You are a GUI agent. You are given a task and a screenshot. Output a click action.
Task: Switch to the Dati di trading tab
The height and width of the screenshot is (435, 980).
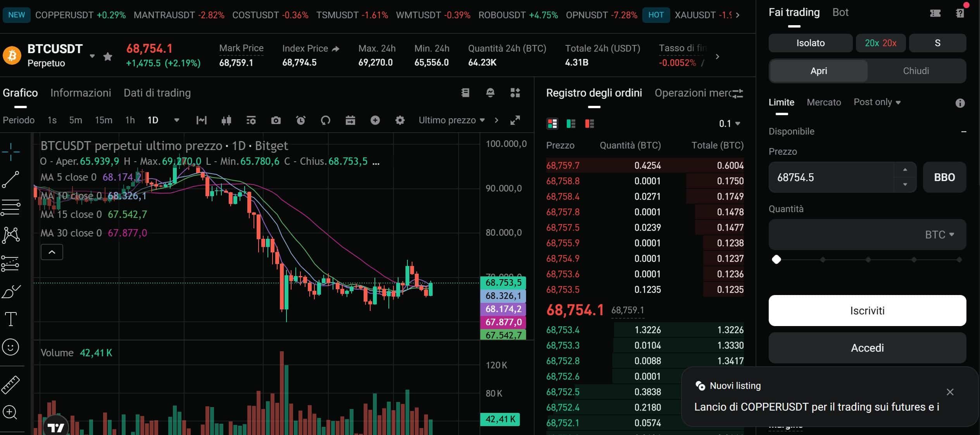(x=157, y=93)
